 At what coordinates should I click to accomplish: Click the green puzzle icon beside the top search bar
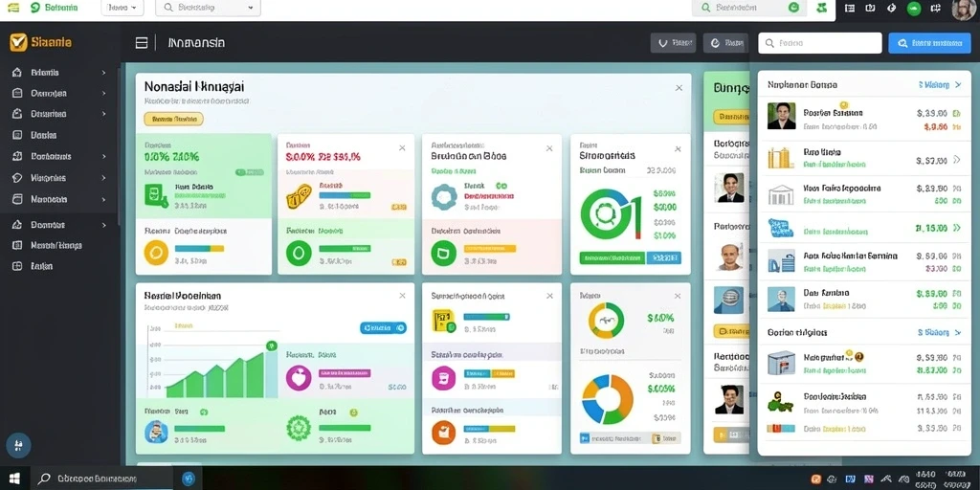point(822,8)
